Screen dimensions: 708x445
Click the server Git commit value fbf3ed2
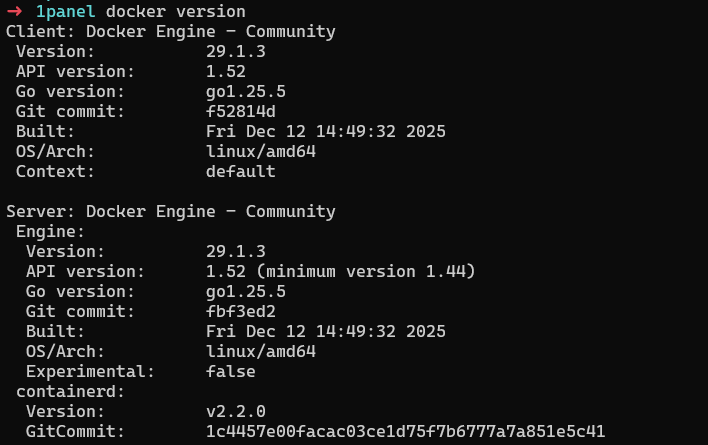(x=240, y=312)
